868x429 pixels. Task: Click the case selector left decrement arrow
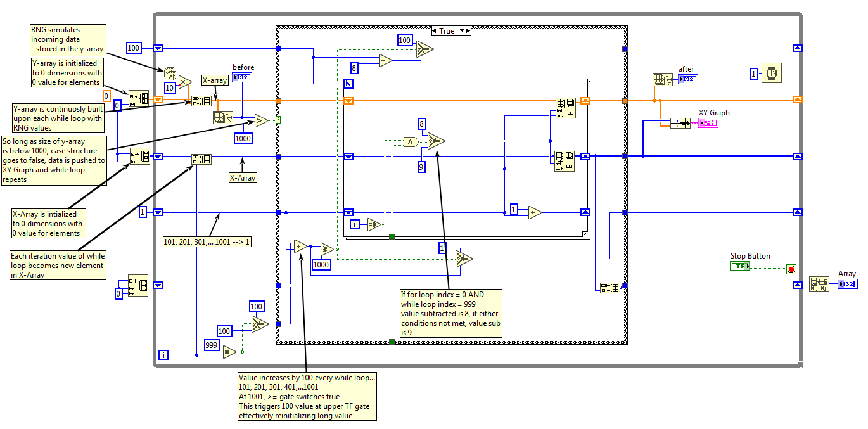click(x=435, y=30)
